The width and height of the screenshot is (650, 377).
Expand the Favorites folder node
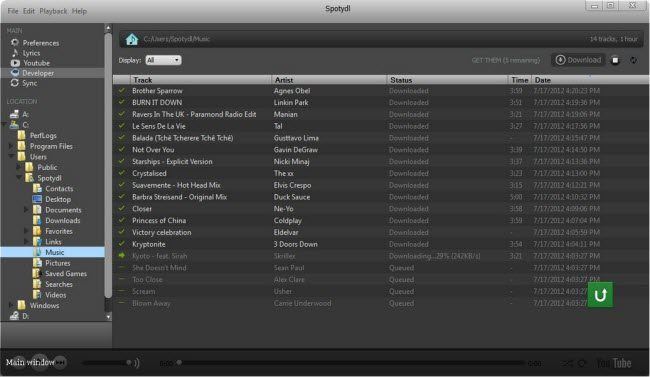click(27, 231)
